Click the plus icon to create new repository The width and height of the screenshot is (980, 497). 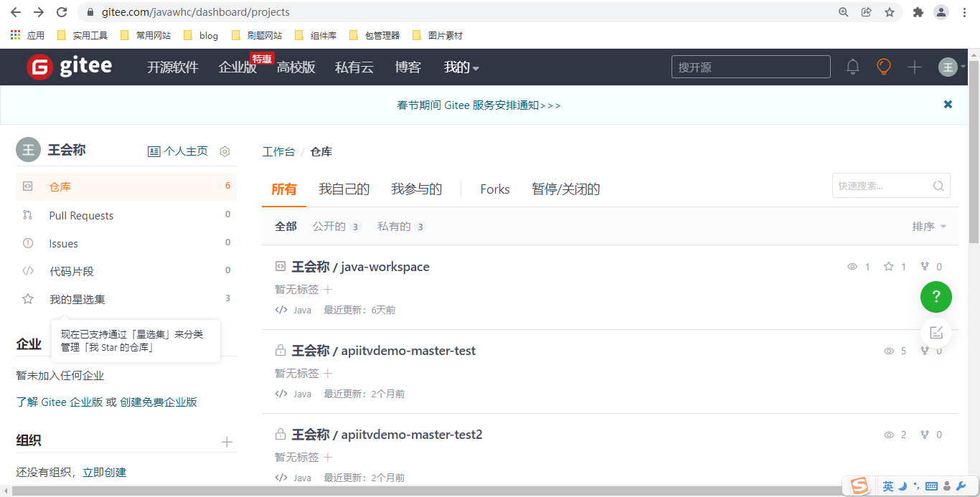914,66
